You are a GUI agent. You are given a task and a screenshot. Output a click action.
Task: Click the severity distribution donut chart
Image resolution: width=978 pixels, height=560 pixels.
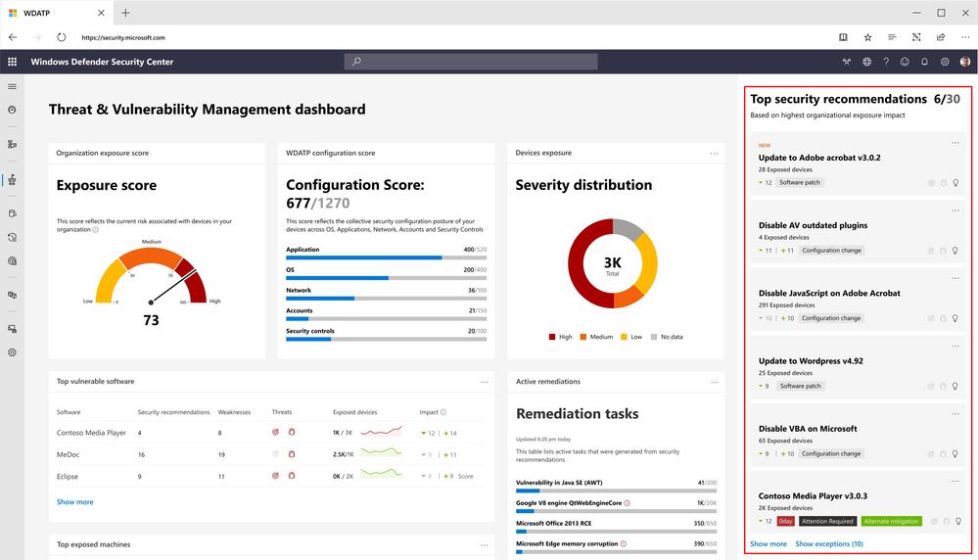[613, 263]
